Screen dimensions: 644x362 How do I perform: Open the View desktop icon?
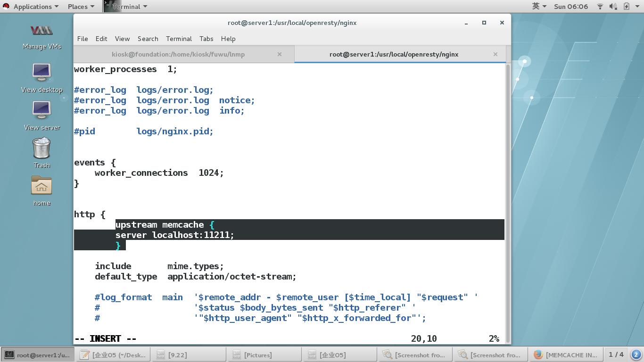click(41, 77)
